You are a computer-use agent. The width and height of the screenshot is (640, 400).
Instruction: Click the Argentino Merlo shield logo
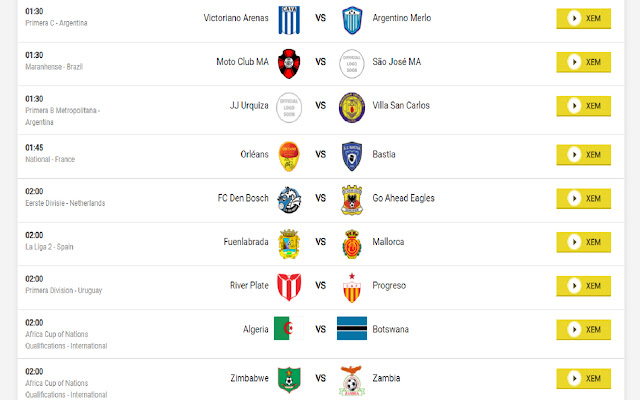coord(352,20)
